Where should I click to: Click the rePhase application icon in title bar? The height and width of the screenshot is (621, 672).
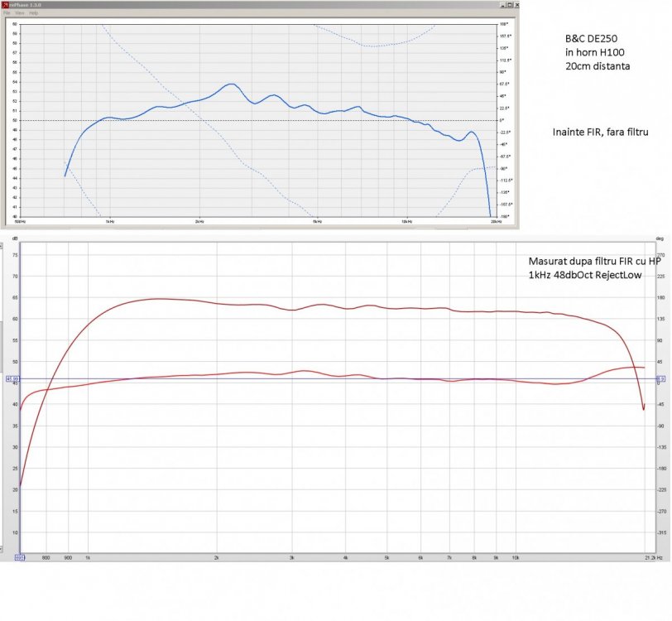click(x=5, y=5)
